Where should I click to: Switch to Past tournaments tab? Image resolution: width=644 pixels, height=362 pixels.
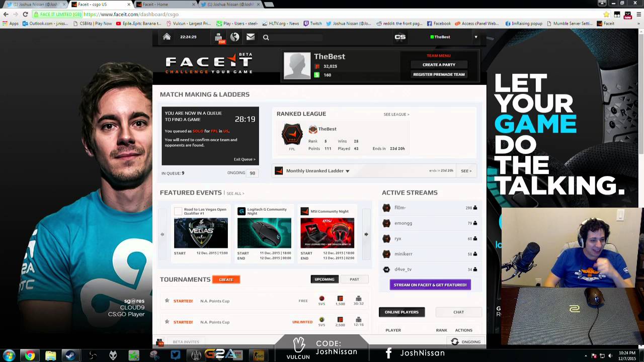(x=354, y=280)
